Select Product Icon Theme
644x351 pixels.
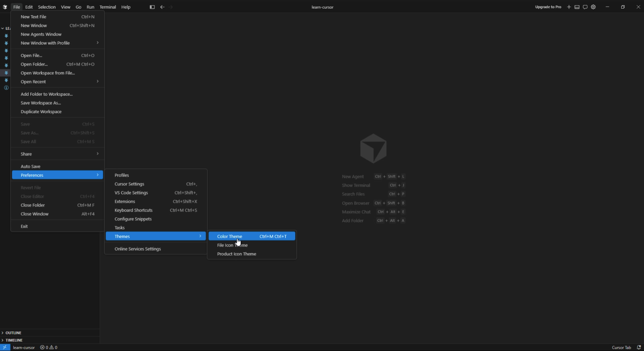pyautogui.click(x=252, y=254)
